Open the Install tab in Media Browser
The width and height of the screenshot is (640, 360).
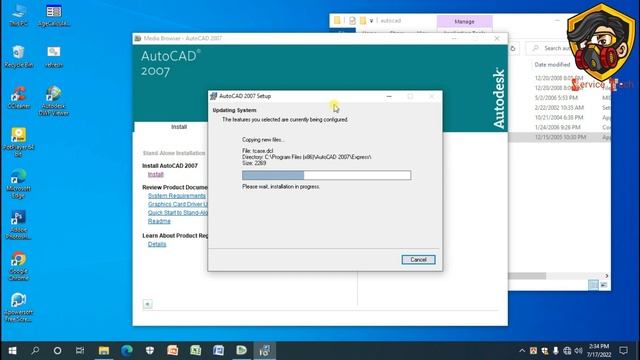[x=179, y=127]
